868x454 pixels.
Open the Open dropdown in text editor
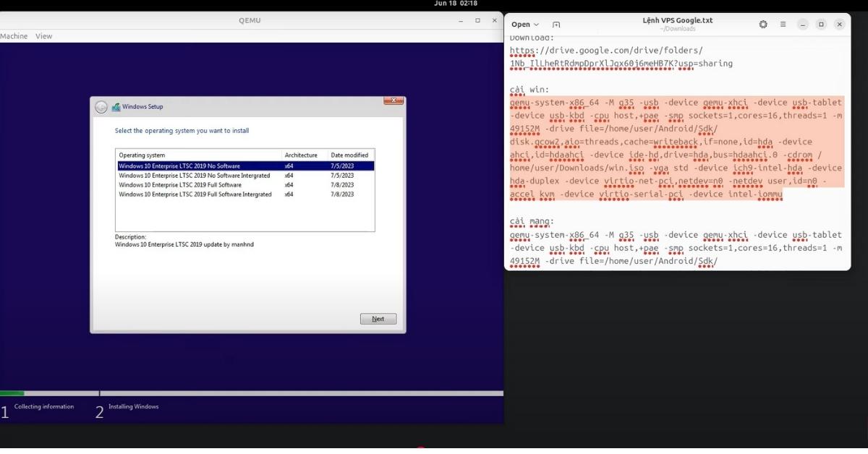tap(525, 25)
